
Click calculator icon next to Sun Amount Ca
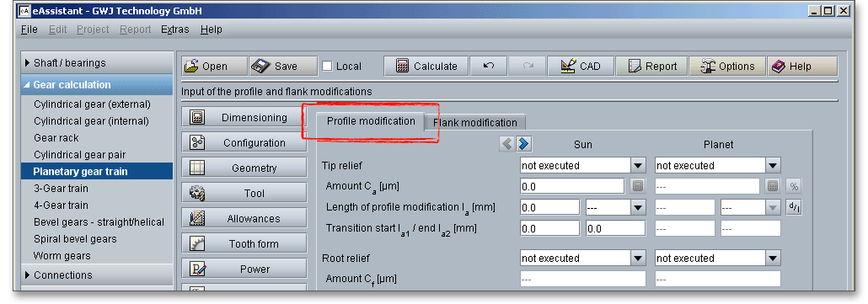tap(638, 186)
